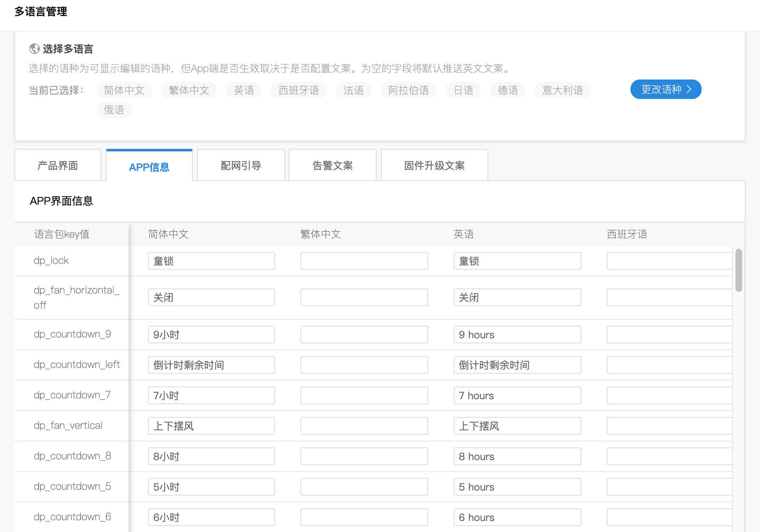Click the 西班牙语 field for dp_countdown_left

click(669, 365)
